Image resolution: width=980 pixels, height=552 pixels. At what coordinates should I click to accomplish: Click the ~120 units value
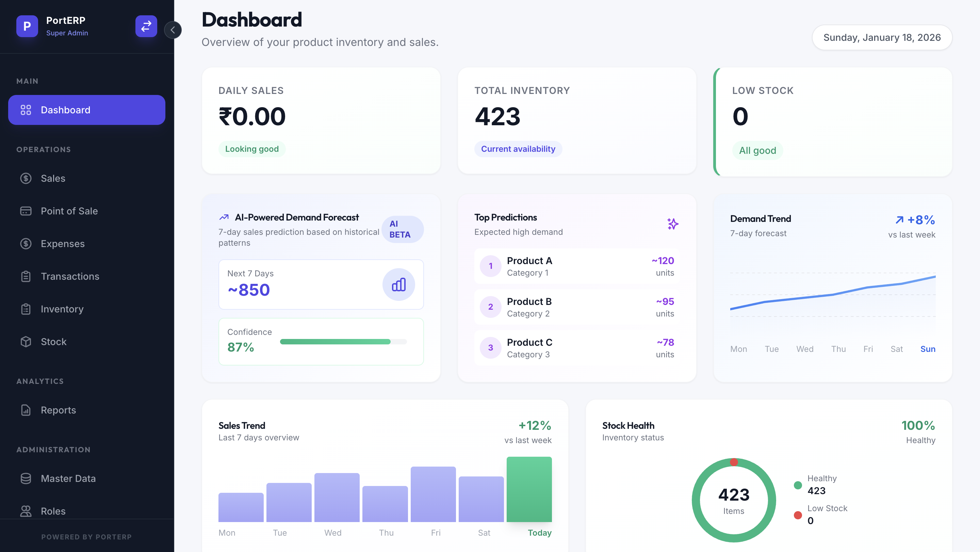coord(663,261)
